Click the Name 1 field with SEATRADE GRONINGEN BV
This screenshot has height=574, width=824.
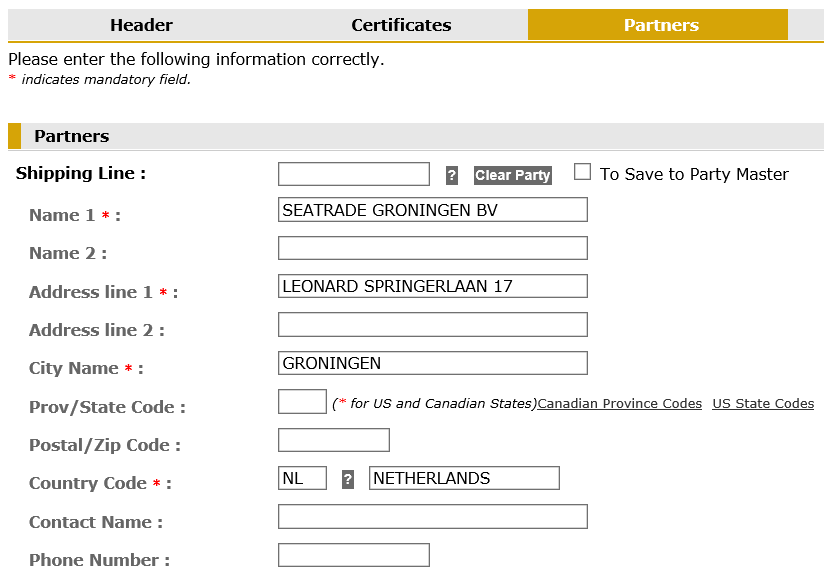(x=432, y=210)
